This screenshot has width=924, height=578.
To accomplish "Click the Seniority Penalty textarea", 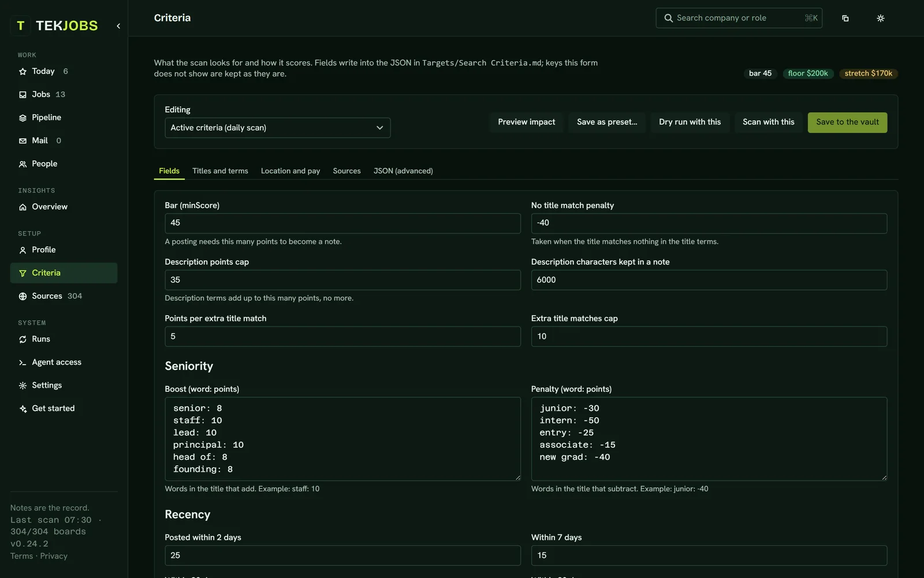I will (709, 439).
